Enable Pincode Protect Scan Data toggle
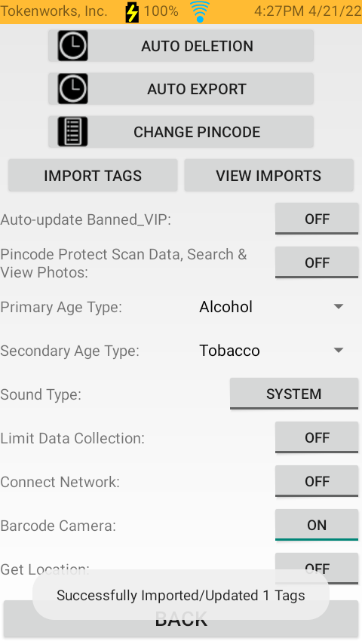 (x=317, y=262)
